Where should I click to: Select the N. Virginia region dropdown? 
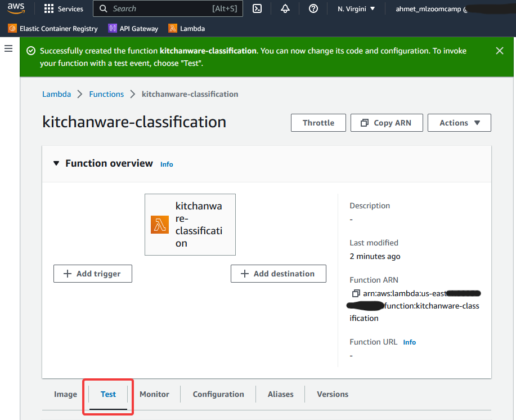356,9
